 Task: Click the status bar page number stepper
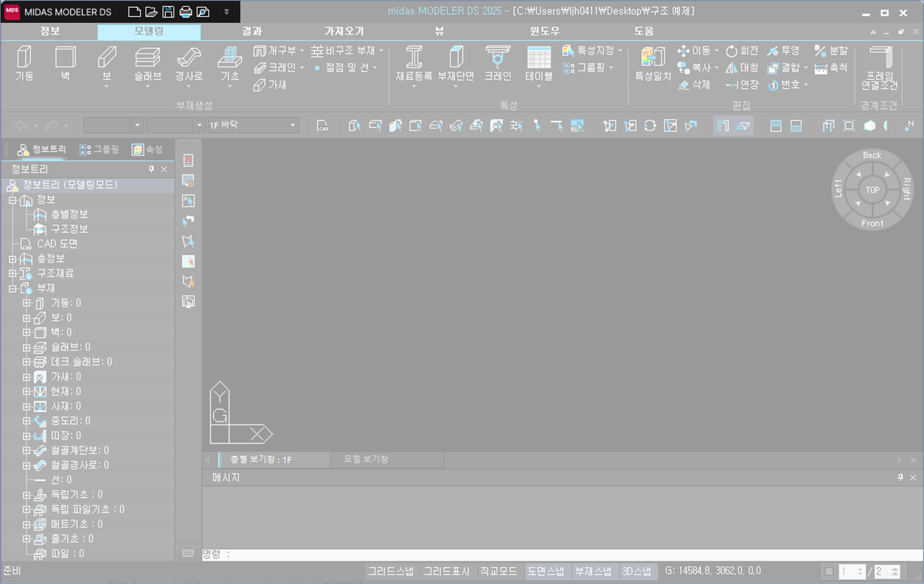[x=860, y=572]
